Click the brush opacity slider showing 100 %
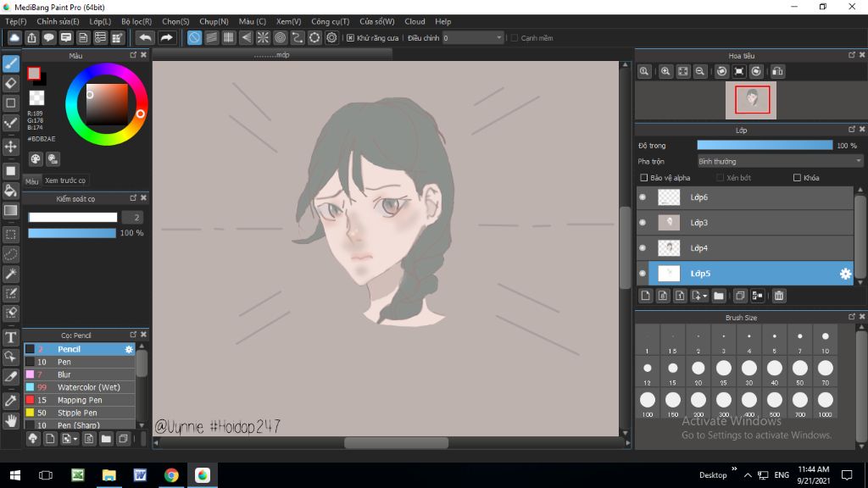 [x=72, y=234]
